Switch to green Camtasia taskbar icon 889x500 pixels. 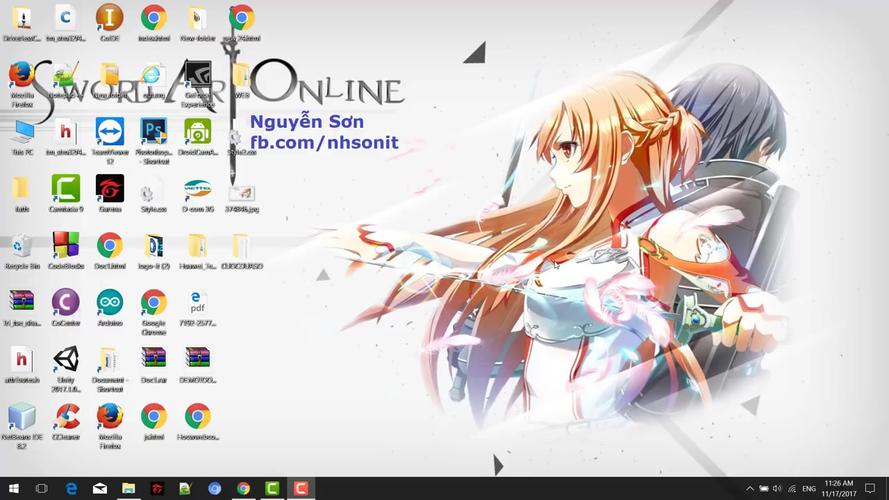coord(272,488)
